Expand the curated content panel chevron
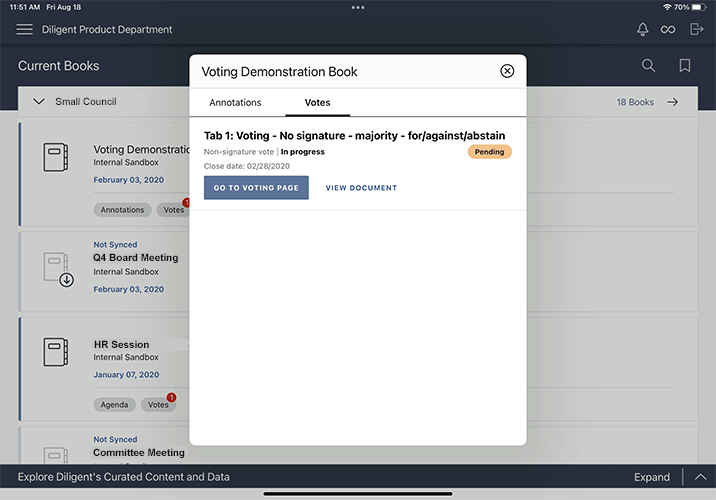The image size is (716, 500). (699, 477)
